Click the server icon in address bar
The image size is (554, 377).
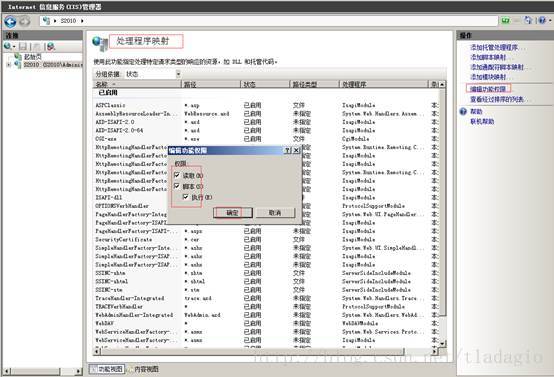point(46,21)
